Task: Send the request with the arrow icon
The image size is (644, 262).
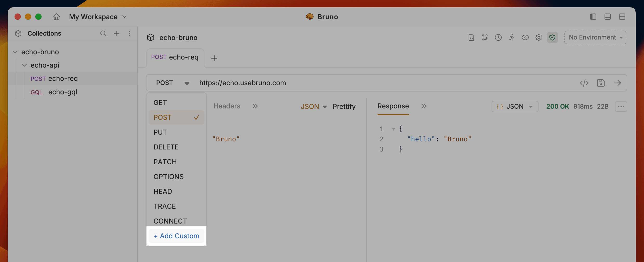Action: click(618, 83)
